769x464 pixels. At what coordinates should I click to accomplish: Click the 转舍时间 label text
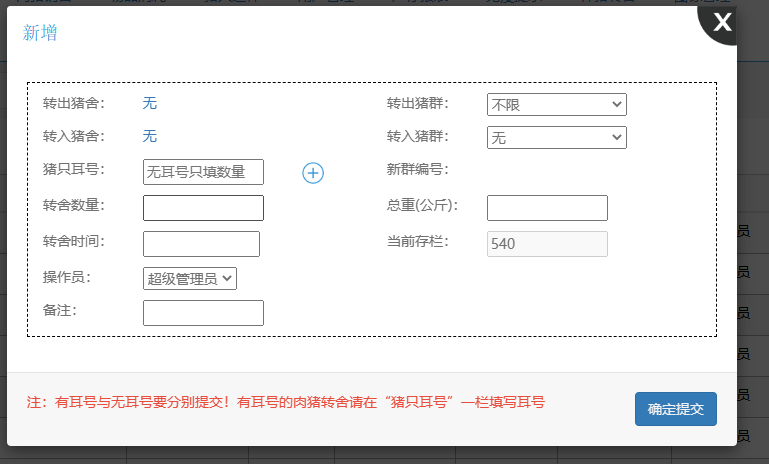[x=74, y=241]
